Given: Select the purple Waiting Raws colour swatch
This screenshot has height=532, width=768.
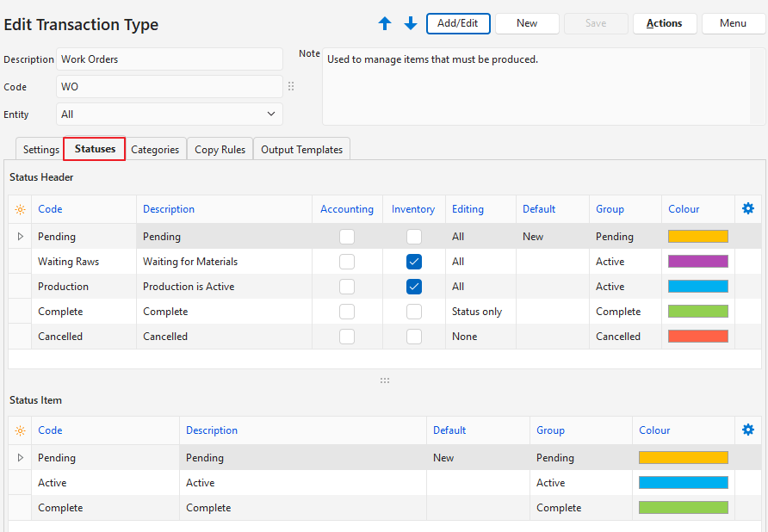Looking at the screenshot, I should pyautogui.click(x=697, y=262).
